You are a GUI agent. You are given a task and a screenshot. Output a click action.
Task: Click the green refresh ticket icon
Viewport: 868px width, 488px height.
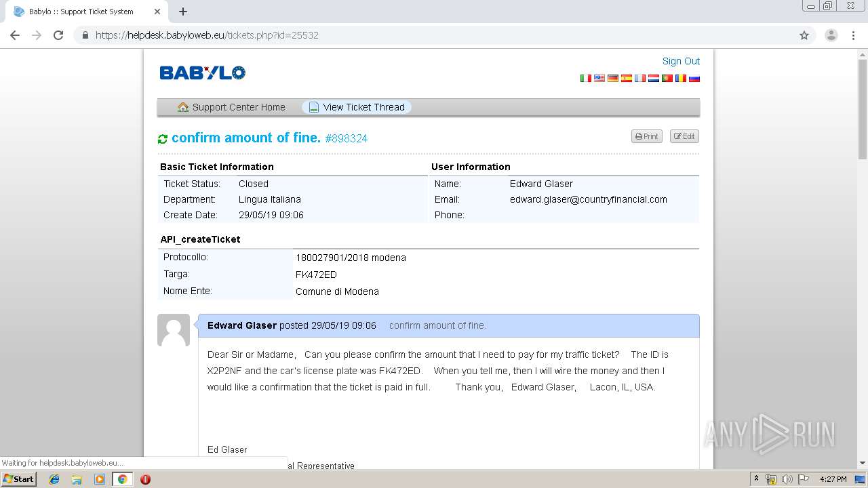tap(163, 139)
